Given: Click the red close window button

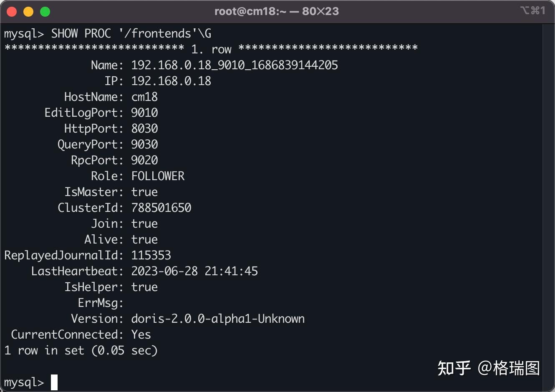Looking at the screenshot, I should click(x=12, y=12).
